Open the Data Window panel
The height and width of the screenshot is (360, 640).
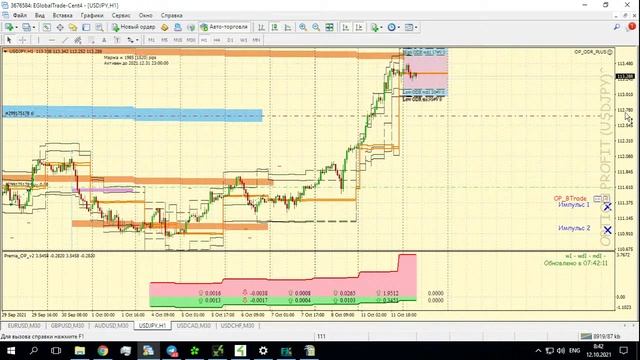tap(60, 27)
